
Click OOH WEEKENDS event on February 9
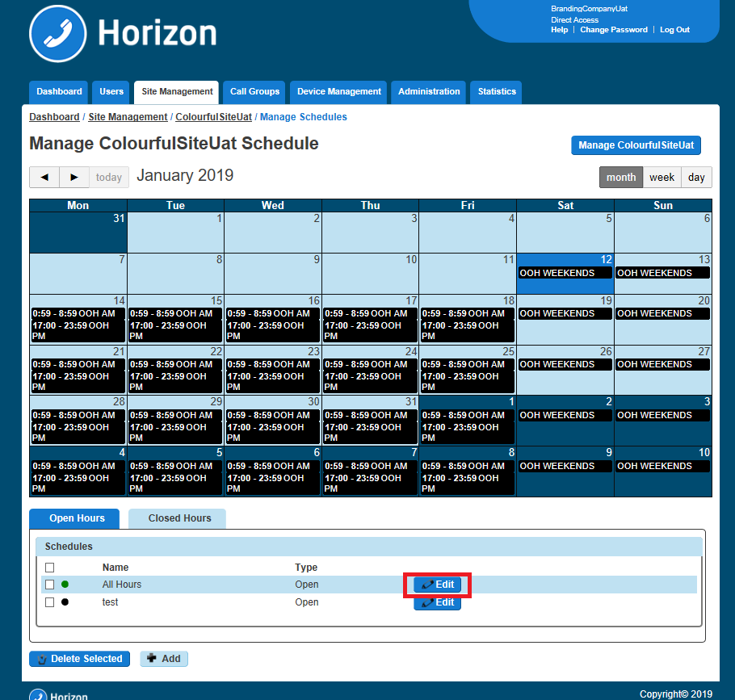click(565, 466)
